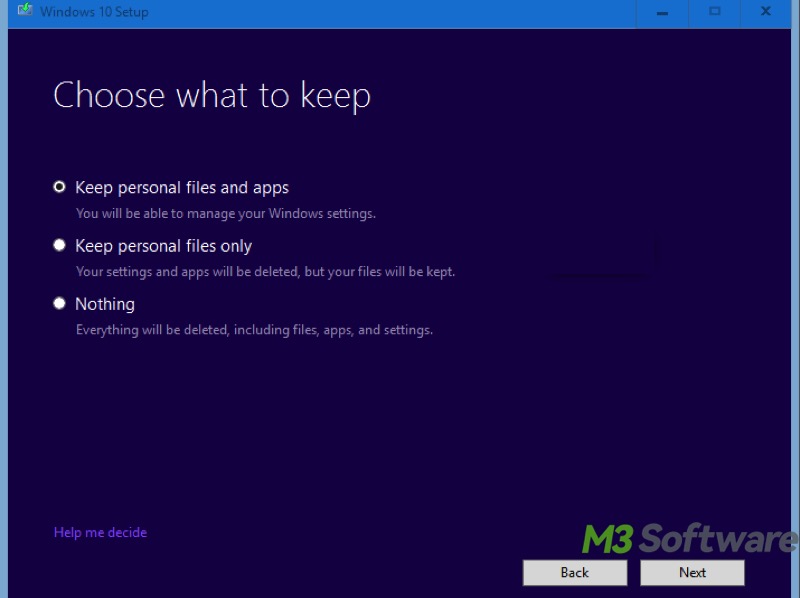Click the 'settings and apps will be deleted' description
The image size is (800, 598).
[265, 272]
